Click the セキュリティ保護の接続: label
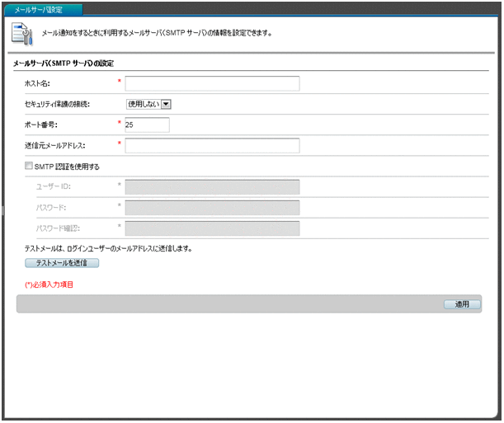 coord(57,104)
